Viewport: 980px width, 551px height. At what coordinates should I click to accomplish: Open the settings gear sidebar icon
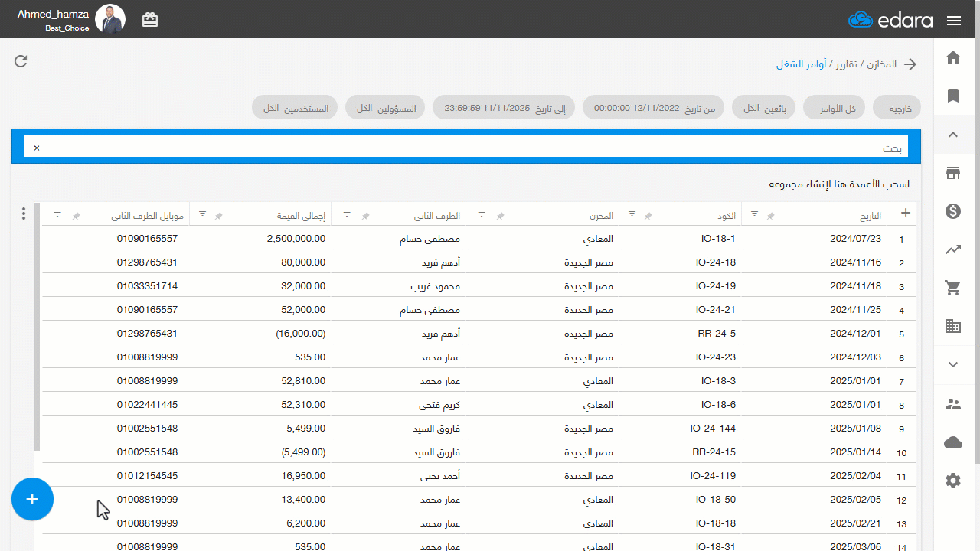tap(953, 481)
